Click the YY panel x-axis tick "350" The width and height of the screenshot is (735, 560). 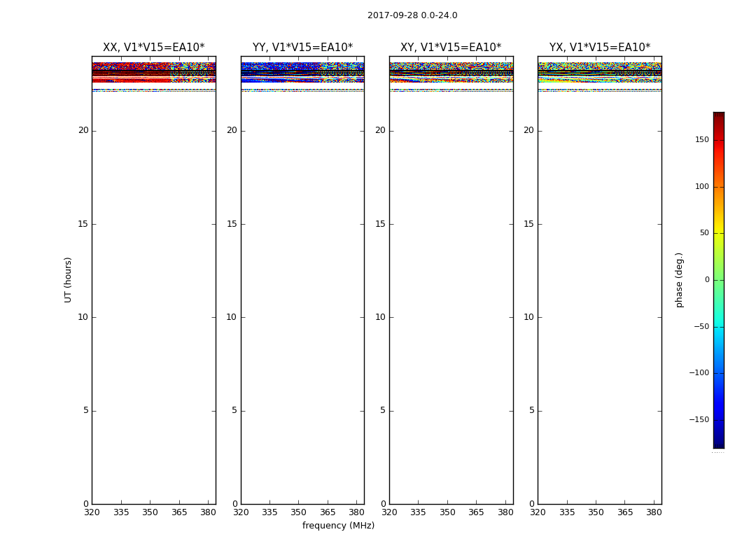pyautogui.click(x=299, y=512)
